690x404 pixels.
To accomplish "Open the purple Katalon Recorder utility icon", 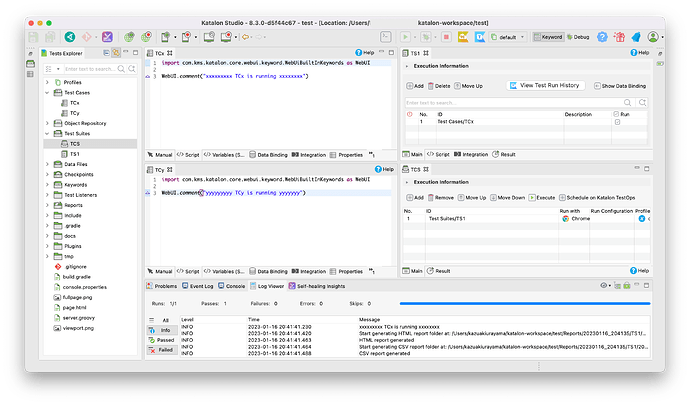I will click(107, 37).
